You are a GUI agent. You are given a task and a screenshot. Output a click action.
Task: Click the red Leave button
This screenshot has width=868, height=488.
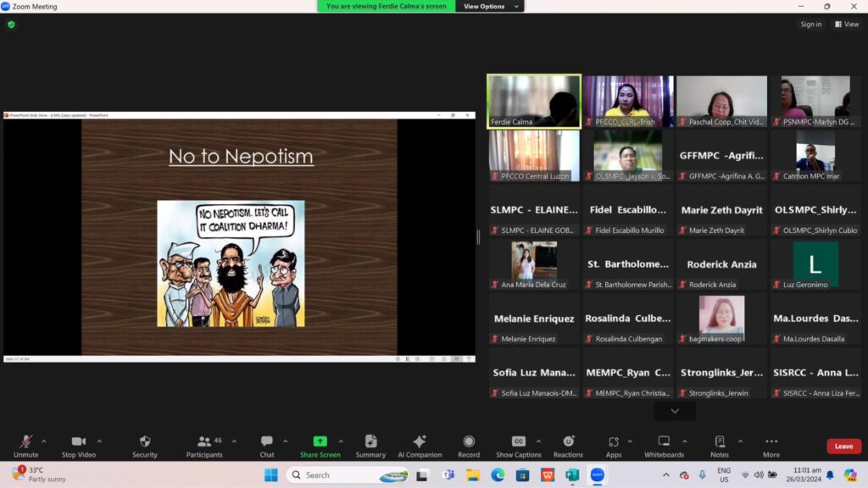[x=843, y=446]
